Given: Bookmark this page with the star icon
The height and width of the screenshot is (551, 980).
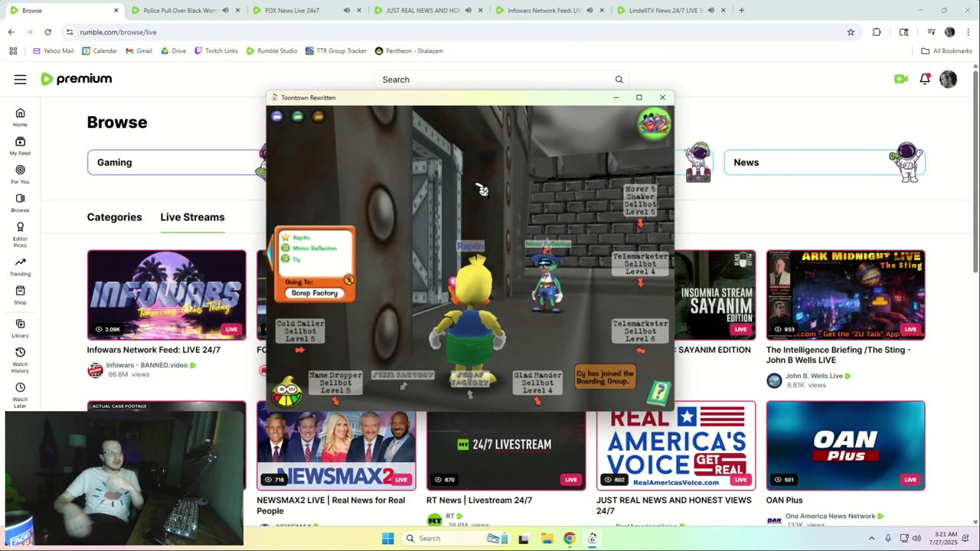Looking at the screenshot, I should pos(851,32).
